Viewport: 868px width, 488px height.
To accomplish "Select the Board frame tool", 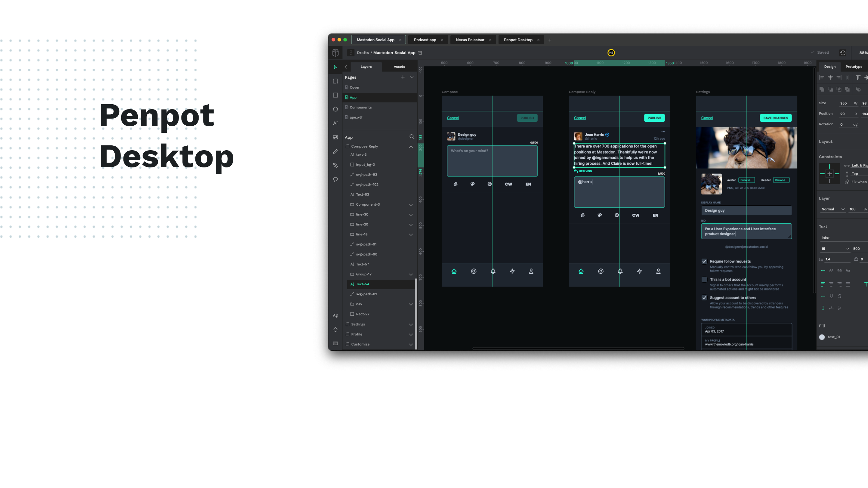I will pos(335,81).
